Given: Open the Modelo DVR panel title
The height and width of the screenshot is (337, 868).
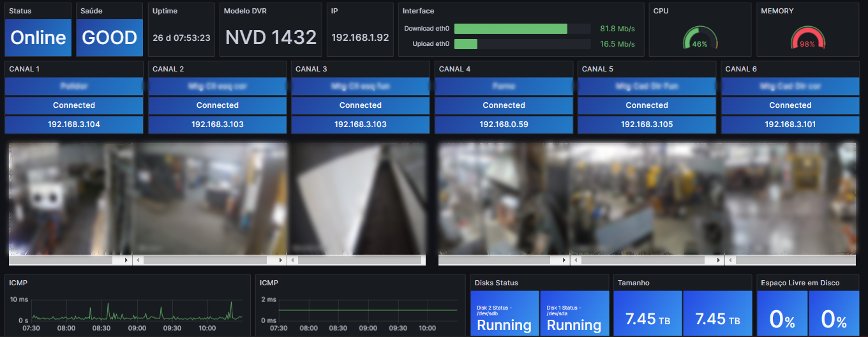Looking at the screenshot, I should 245,11.
